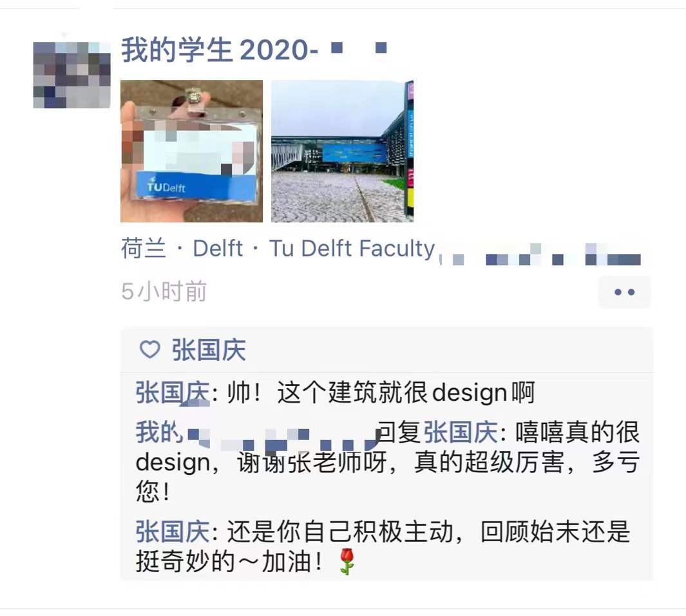Click the Tu Delft Faculty location text
Viewport: 686px width, 616px height.
(352, 249)
